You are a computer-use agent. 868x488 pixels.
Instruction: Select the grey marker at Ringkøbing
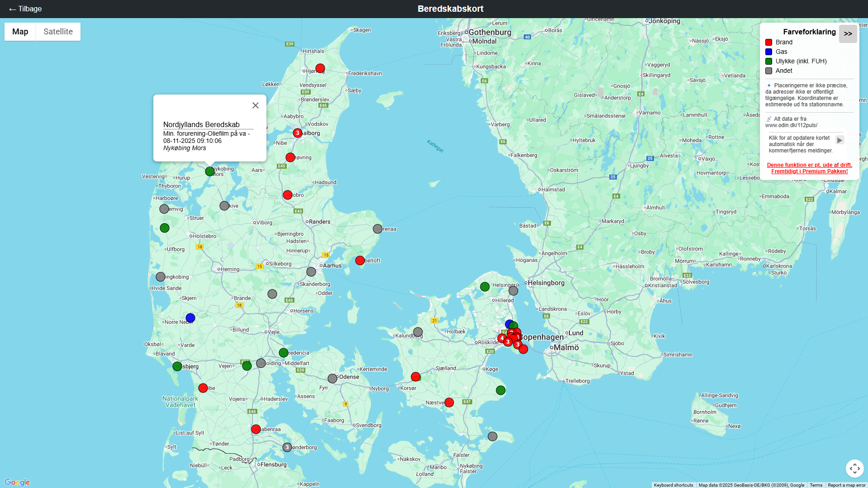click(x=161, y=277)
